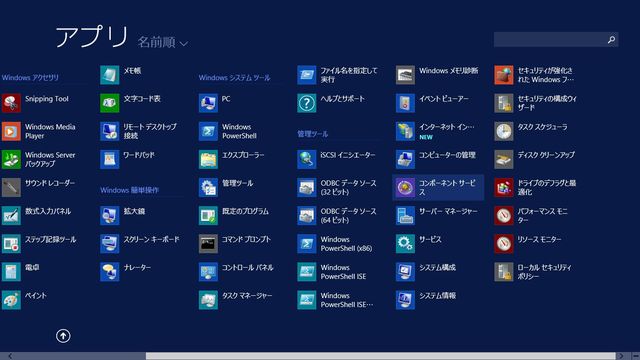The width and height of the screenshot is (640, 360).
Task: Open イベント ビューアー icon
Action: [x=405, y=103]
